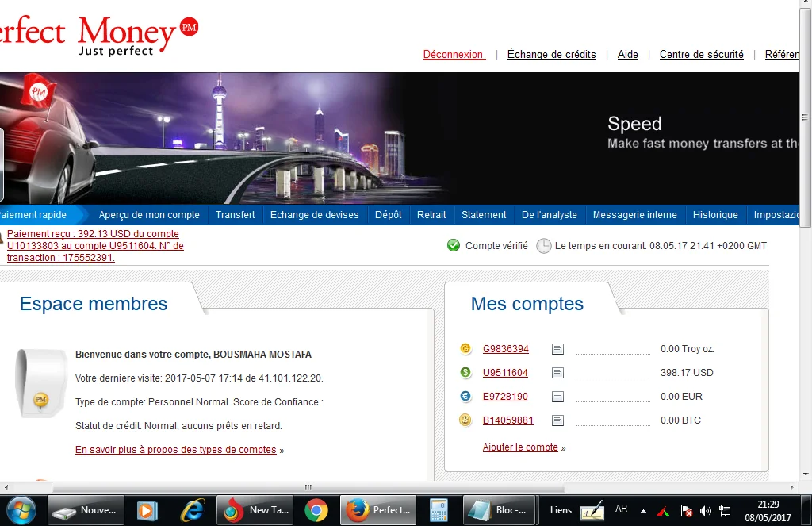
Task: Click the green dollar coin icon
Action: 465,373
